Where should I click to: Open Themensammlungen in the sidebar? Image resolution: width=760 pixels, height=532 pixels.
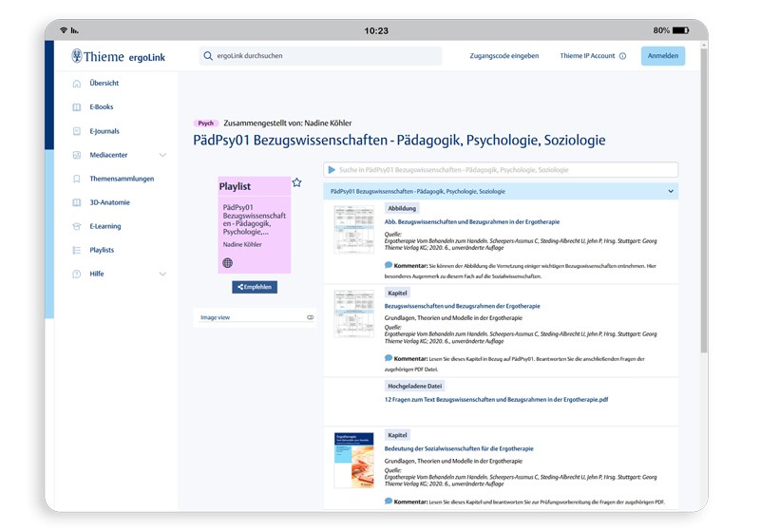[122, 179]
